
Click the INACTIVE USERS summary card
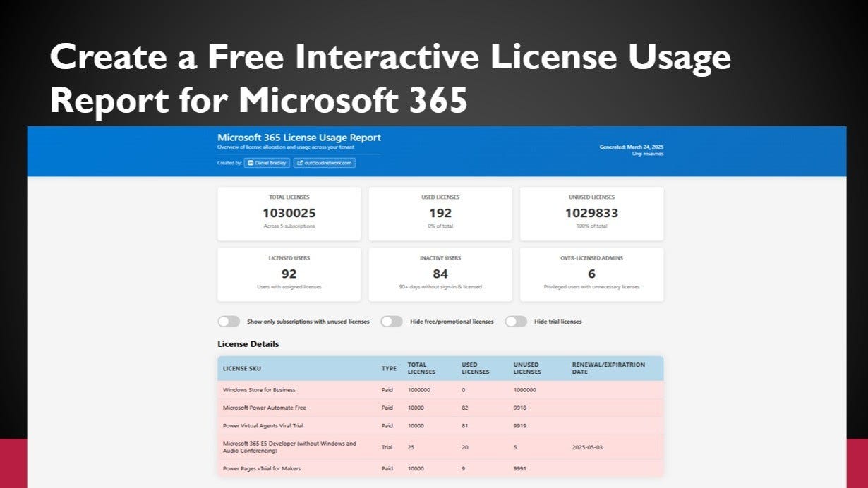point(440,274)
